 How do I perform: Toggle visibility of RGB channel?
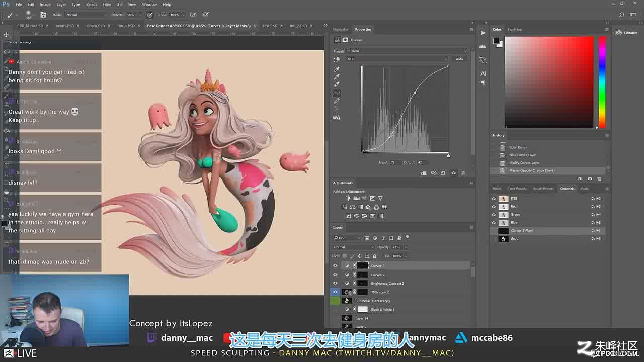tap(494, 199)
